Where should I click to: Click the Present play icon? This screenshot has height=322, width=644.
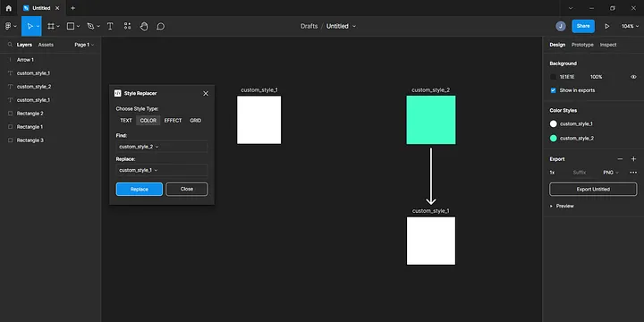[x=606, y=26]
